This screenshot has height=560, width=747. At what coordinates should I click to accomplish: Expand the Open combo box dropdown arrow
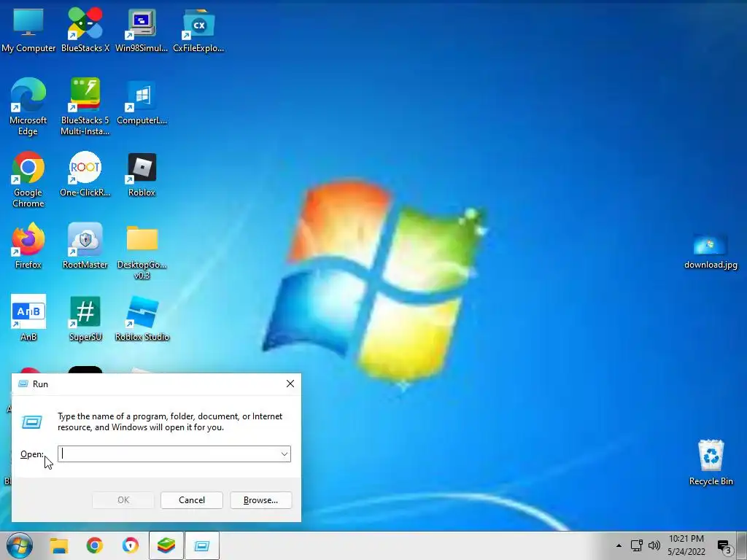tap(284, 454)
